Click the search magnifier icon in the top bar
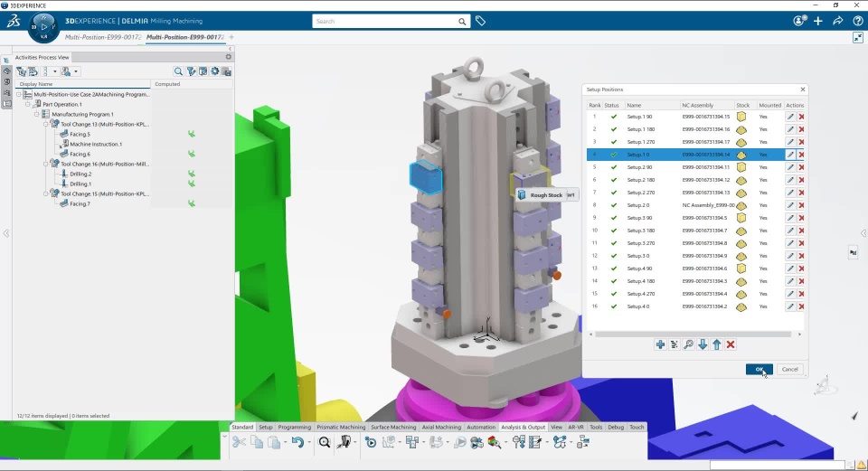 tap(462, 22)
